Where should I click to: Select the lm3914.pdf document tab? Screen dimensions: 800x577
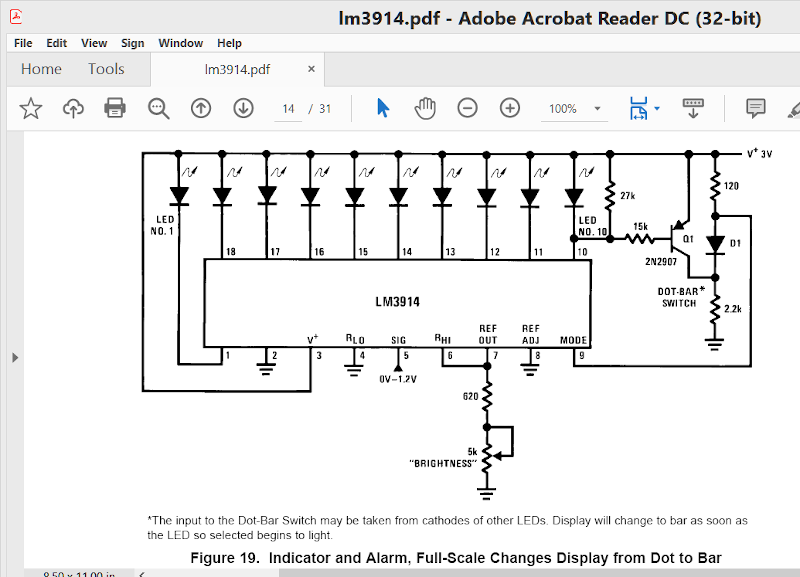click(x=237, y=69)
